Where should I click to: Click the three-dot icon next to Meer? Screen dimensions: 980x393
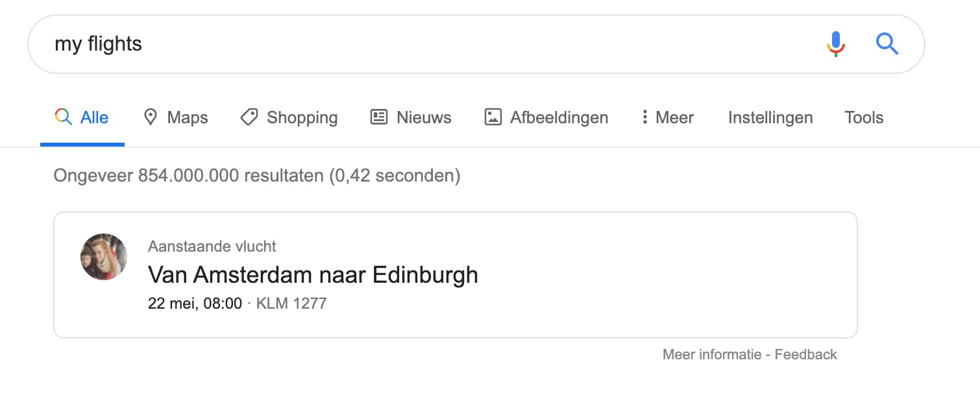(644, 117)
